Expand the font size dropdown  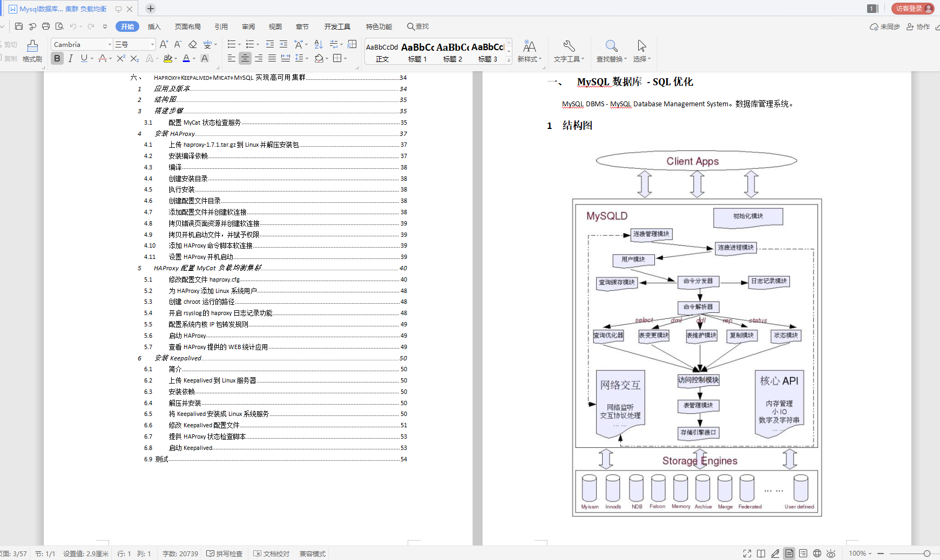click(152, 44)
